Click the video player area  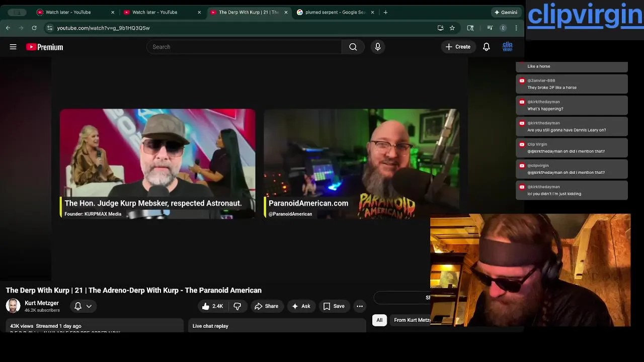[259, 168]
